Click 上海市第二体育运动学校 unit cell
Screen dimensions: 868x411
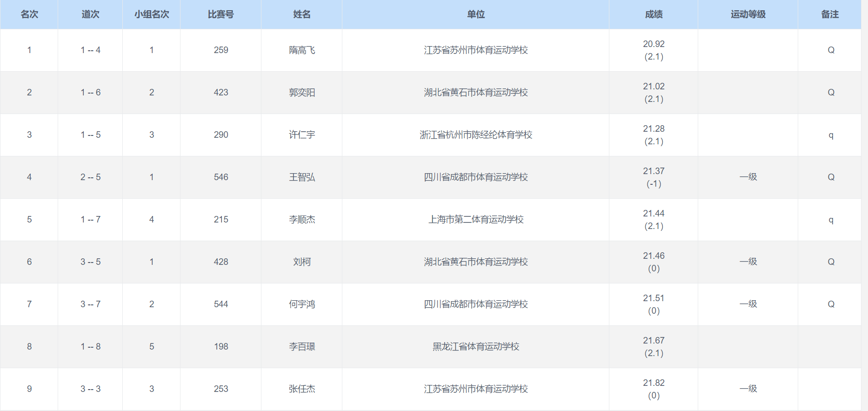tap(476, 220)
